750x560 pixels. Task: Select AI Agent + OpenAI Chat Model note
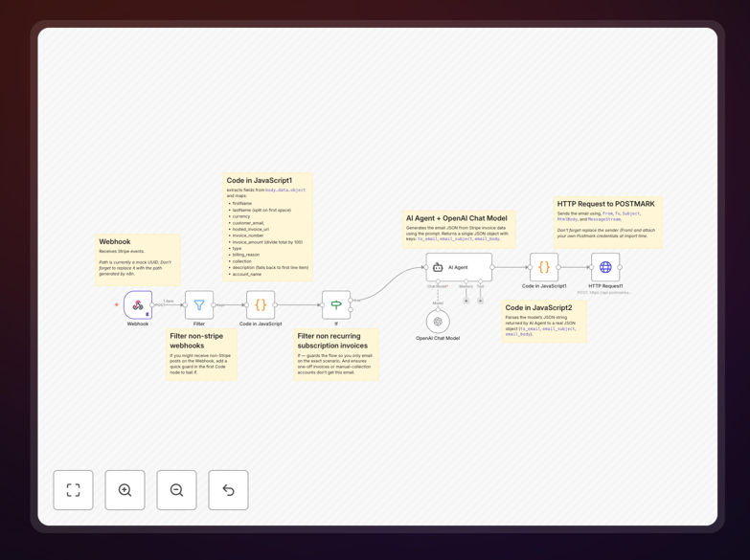point(459,229)
